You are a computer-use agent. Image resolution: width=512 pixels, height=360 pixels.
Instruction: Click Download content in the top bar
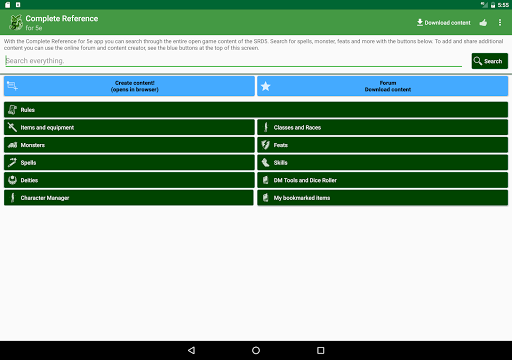[x=444, y=23]
